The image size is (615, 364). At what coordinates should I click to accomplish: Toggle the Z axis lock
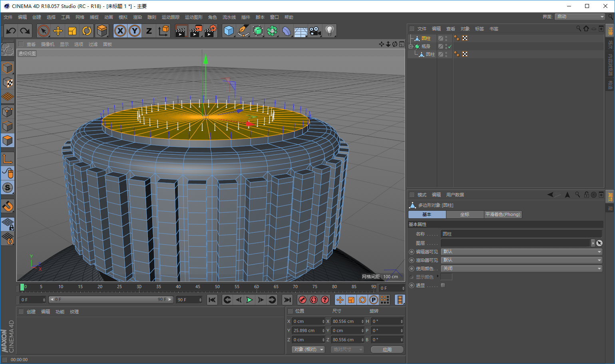point(149,31)
